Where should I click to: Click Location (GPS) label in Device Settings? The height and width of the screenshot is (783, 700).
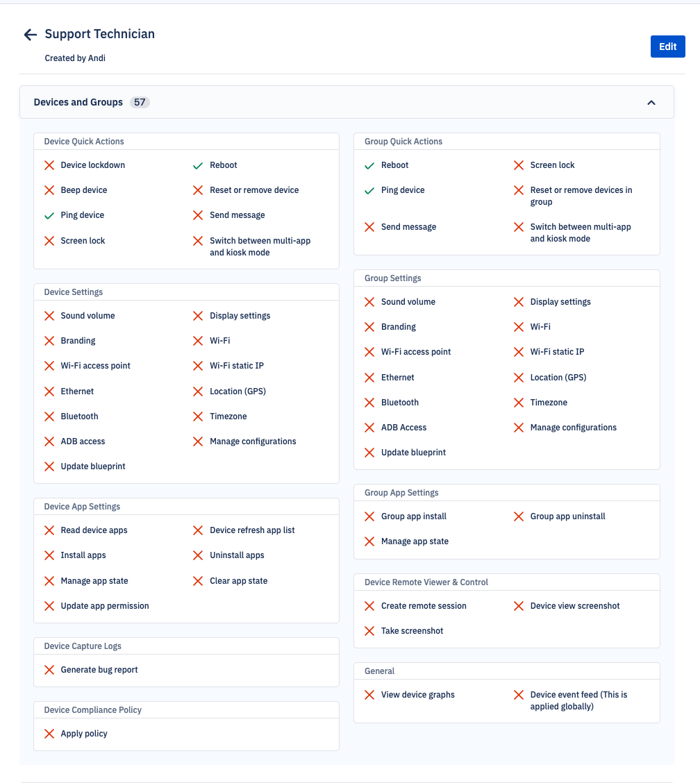[237, 391]
